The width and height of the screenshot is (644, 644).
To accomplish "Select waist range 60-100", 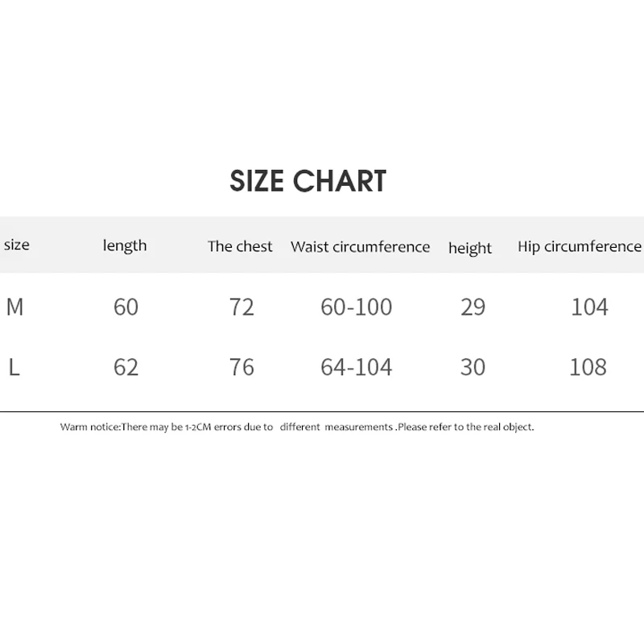I will click(357, 307).
